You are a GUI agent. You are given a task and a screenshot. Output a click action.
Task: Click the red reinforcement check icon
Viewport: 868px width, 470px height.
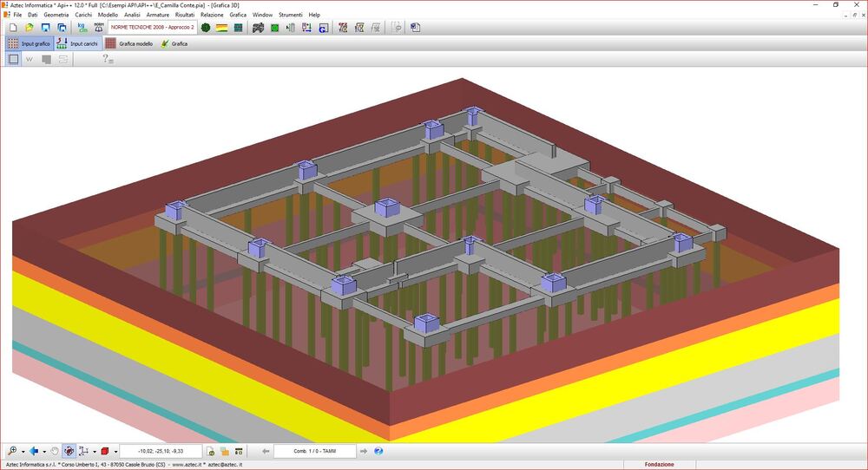(343, 27)
